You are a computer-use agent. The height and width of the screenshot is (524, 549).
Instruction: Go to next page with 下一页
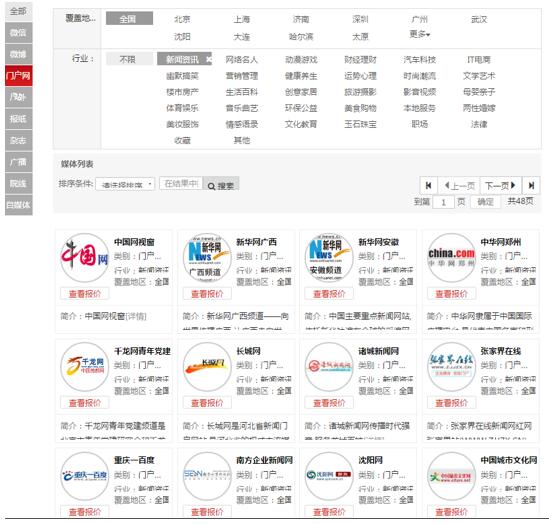pos(500,186)
